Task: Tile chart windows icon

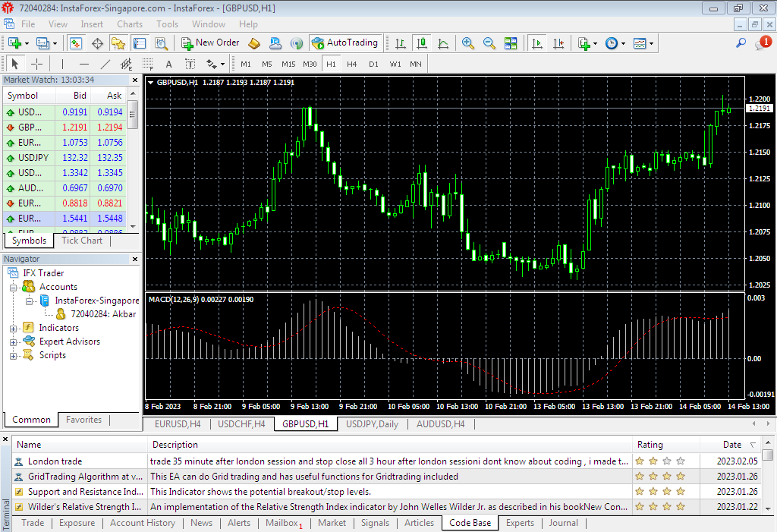Action: 511,43
